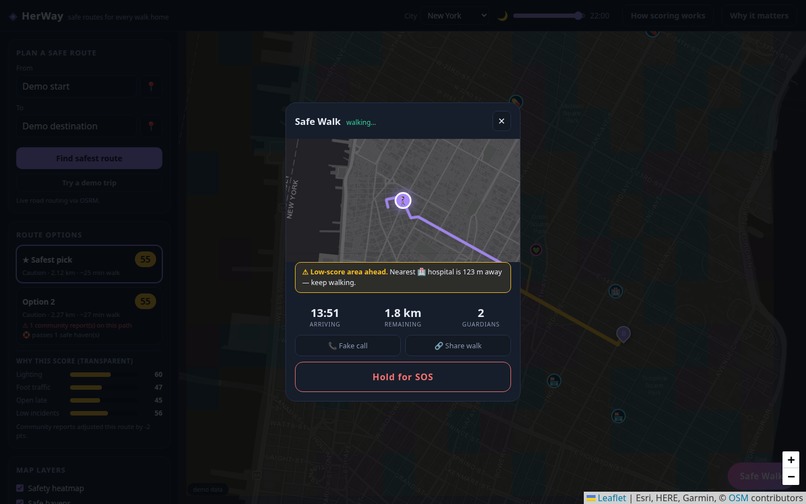Click the moon night-mode icon

coord(502,15)
